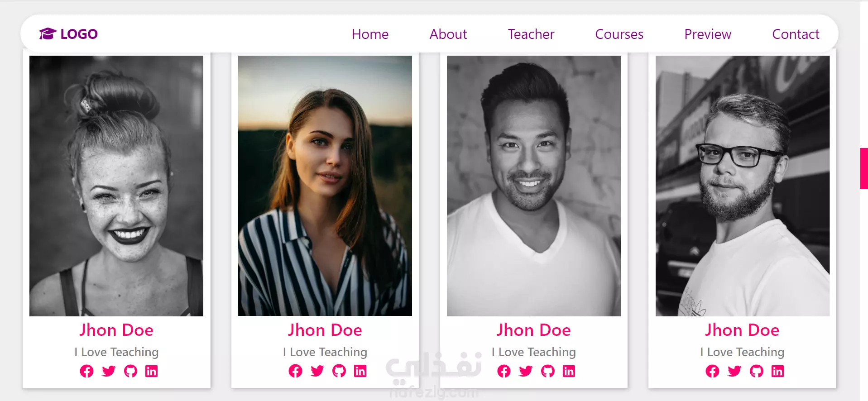Open first teacher's Twitter icon

click(x=109, y=371)
